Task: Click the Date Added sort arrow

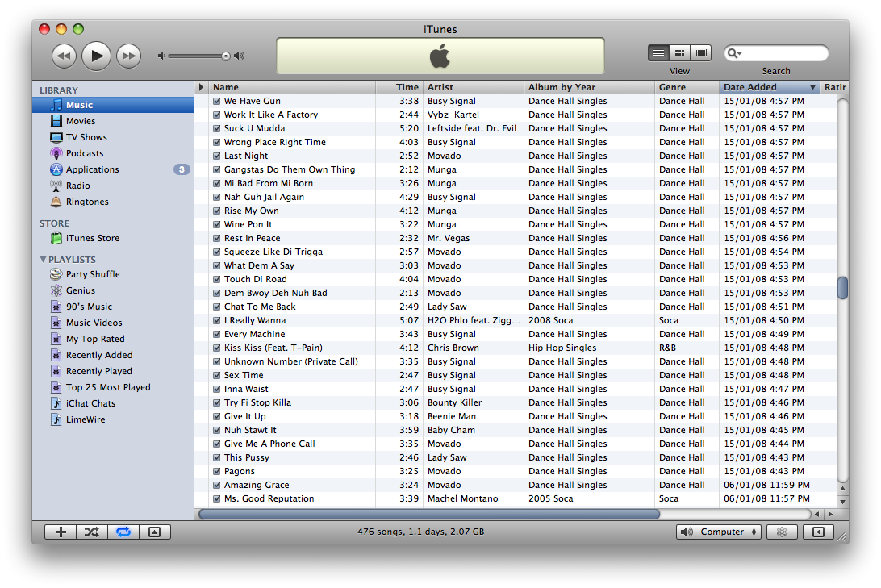Action: [x=812, y=87]
